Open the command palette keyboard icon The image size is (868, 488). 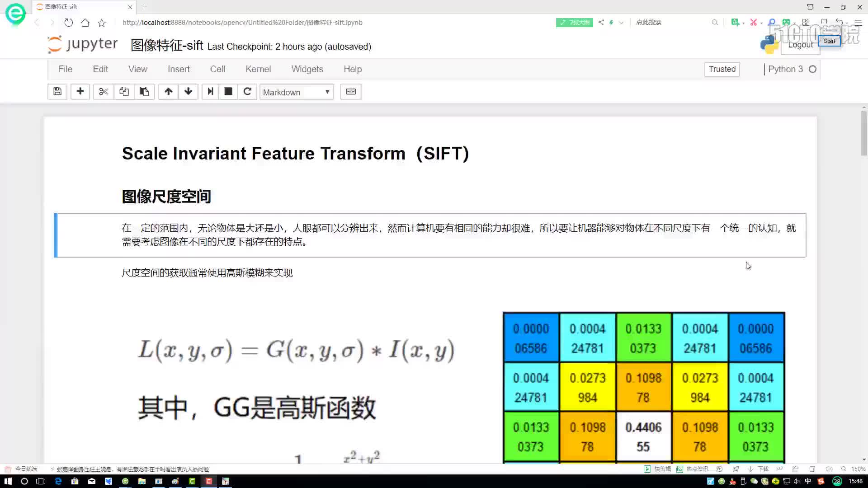click(351, 92)
